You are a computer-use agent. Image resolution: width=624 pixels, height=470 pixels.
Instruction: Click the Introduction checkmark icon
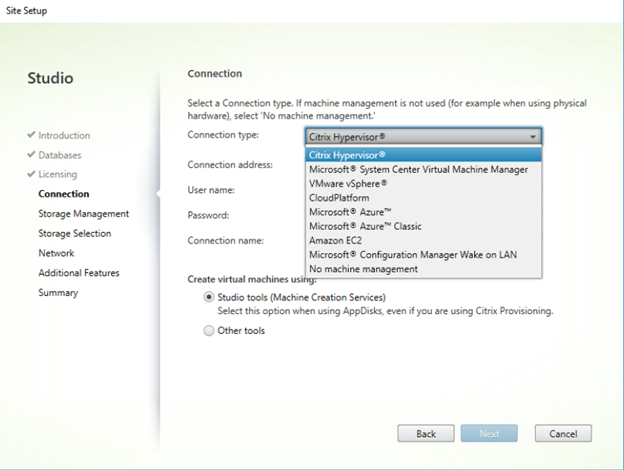[x=31, y=135]
